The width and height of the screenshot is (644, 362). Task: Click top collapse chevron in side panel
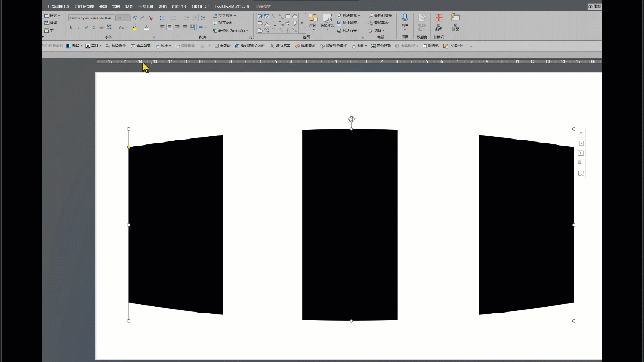pos(581,134)
